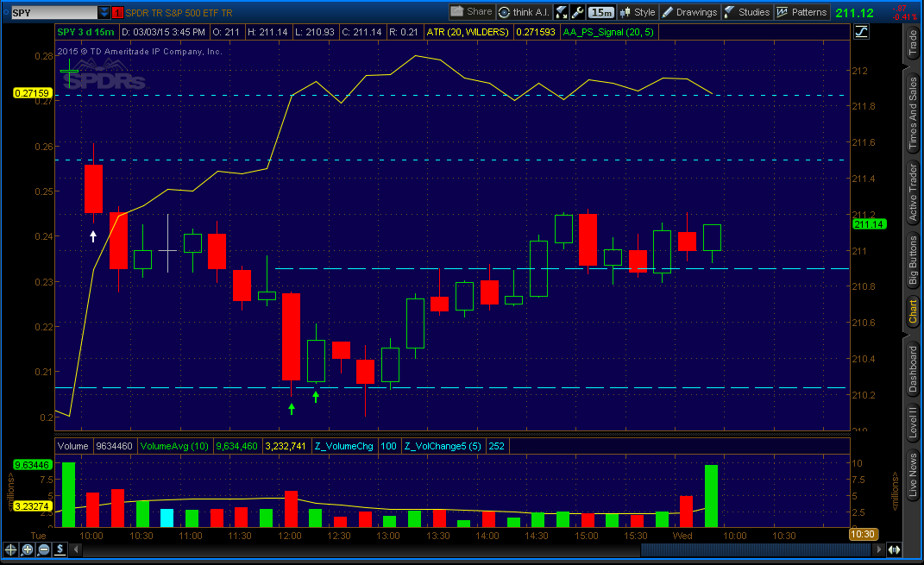Click the 211.12 last price display
This screenshot has width=924, height=565.
click(854, 12)
